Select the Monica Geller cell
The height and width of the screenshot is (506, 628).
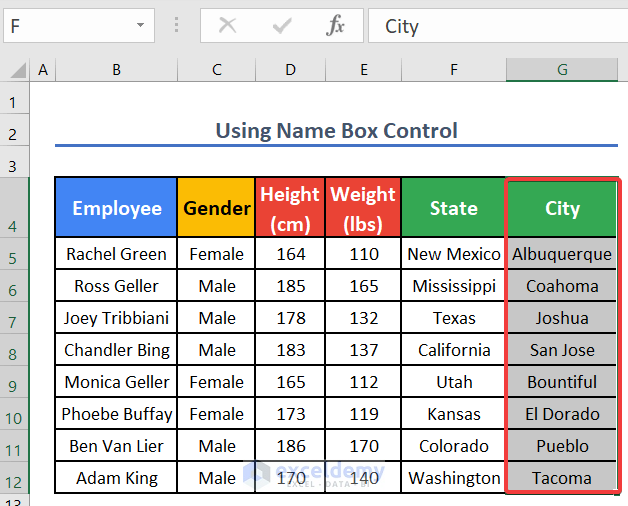[x=116, y=382]
